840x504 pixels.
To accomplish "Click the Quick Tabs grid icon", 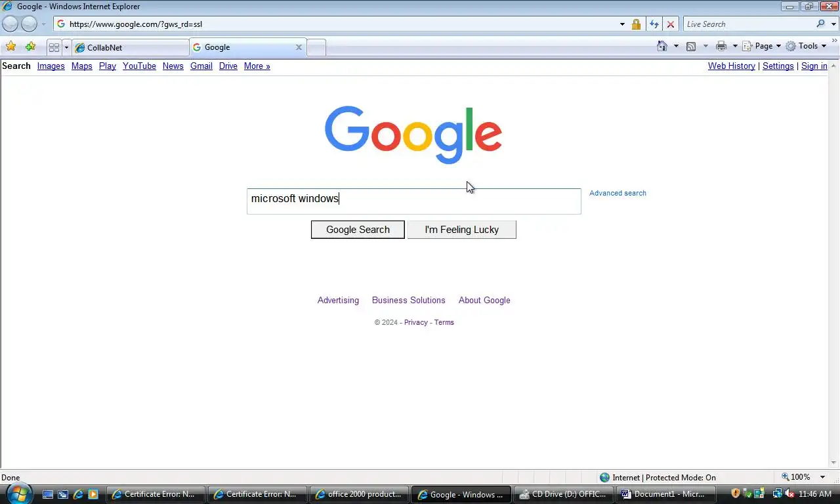I will 54,47.
